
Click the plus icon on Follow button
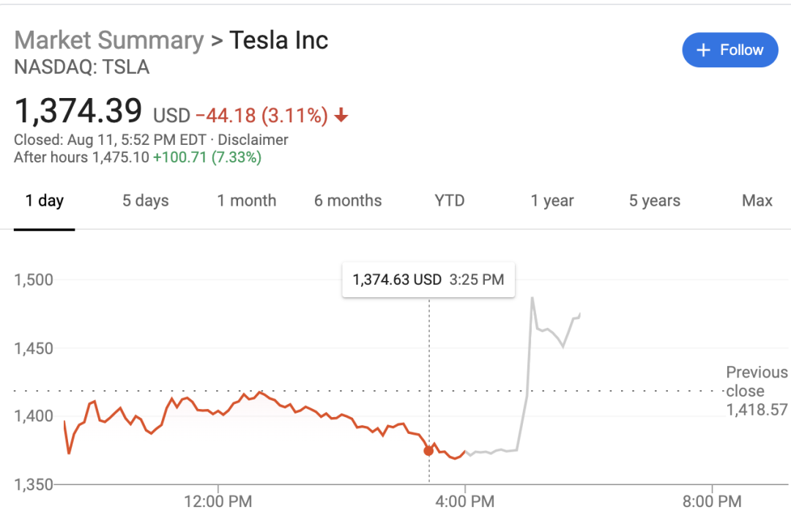(x=703, y=50)
